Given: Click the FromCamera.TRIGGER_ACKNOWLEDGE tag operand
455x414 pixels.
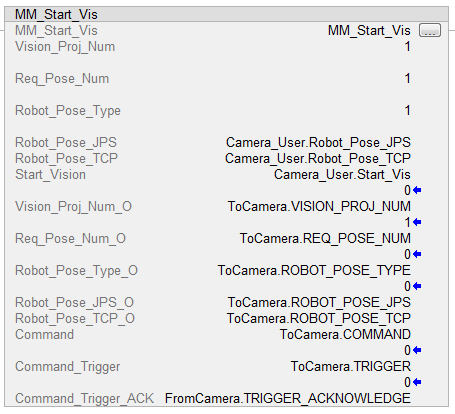Looking at the screenshot, I should [x=288, y=399].
